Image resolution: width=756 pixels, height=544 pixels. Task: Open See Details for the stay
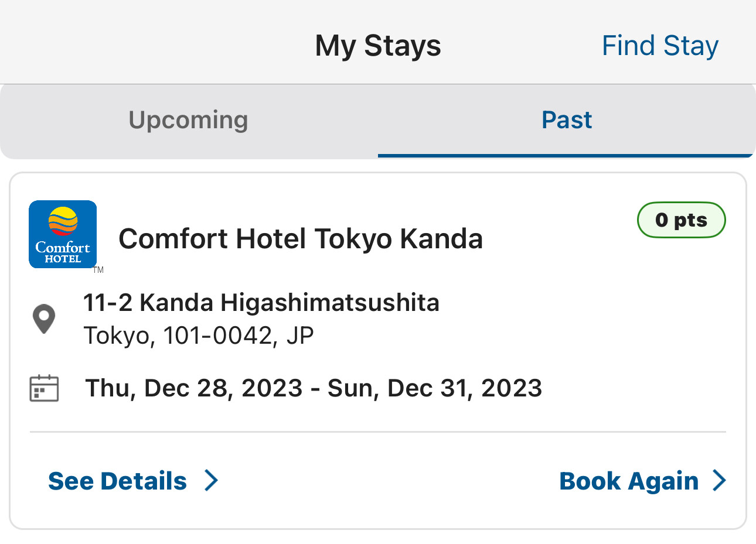[118, 481]
